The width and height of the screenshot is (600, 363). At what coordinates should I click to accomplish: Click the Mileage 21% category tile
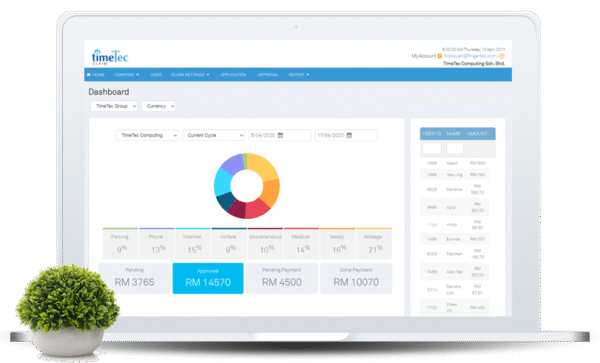point(374,244)
